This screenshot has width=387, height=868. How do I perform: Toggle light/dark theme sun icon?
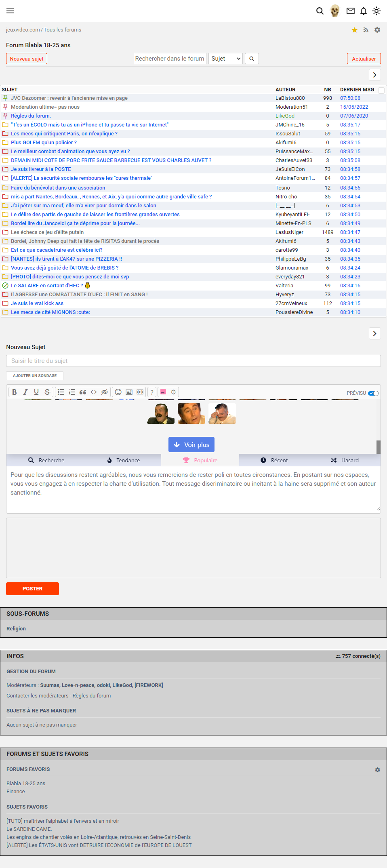coord(376,11)
